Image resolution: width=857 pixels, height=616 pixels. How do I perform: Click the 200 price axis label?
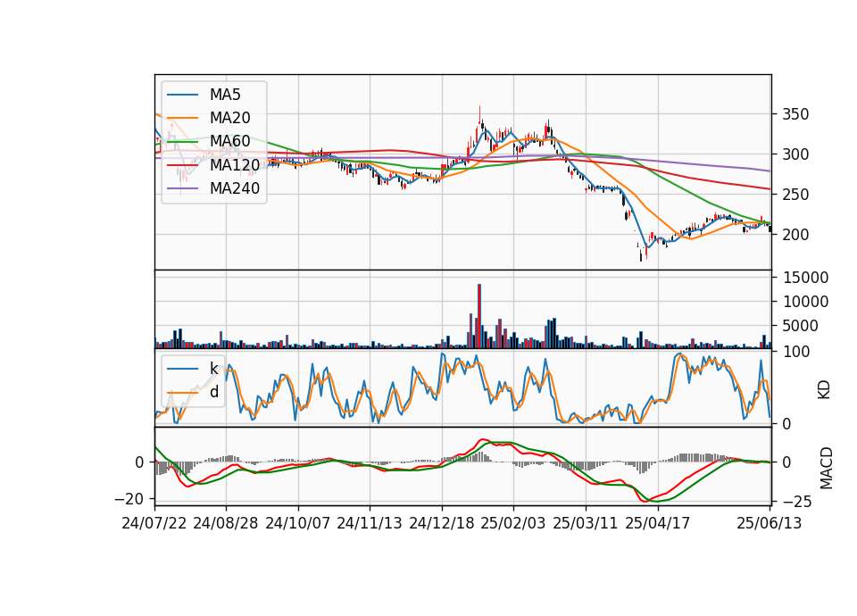click(x=795, y=235)
